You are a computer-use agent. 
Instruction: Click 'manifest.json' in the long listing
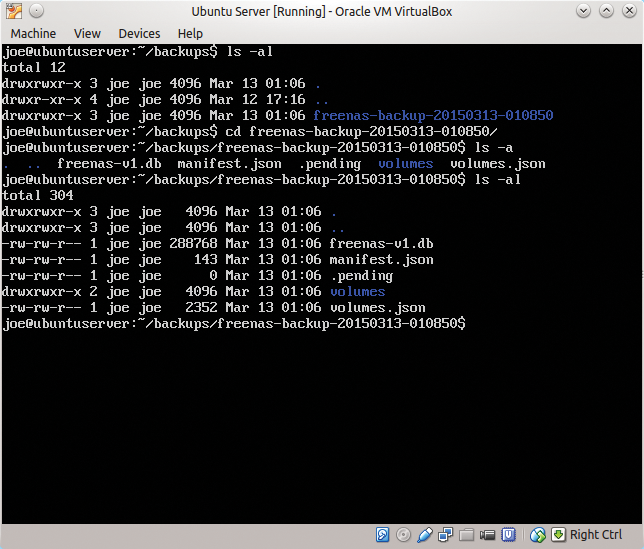(x=382, y=260)
